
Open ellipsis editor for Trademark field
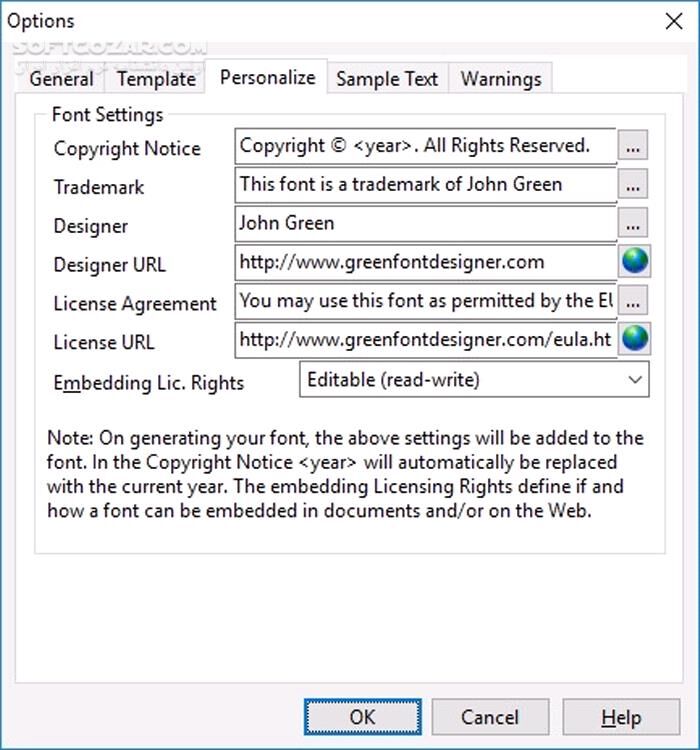pos(633,184)
